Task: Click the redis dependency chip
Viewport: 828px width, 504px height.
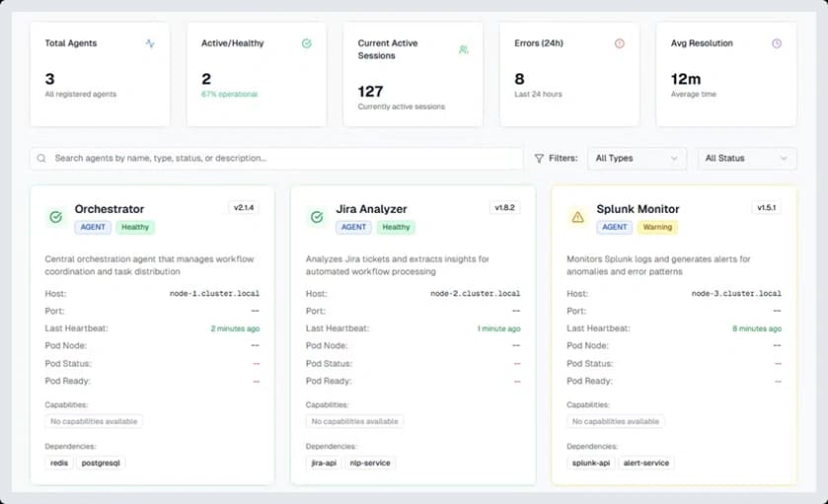Action: pyautogui.click(x=59, y=463)
